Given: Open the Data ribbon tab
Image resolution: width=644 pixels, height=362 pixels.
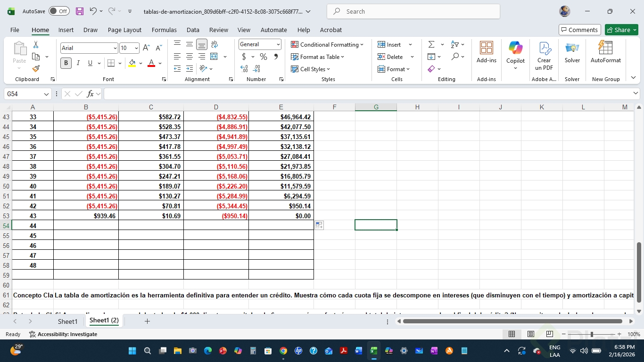Looking at the screenshot, I should point(193,30).
